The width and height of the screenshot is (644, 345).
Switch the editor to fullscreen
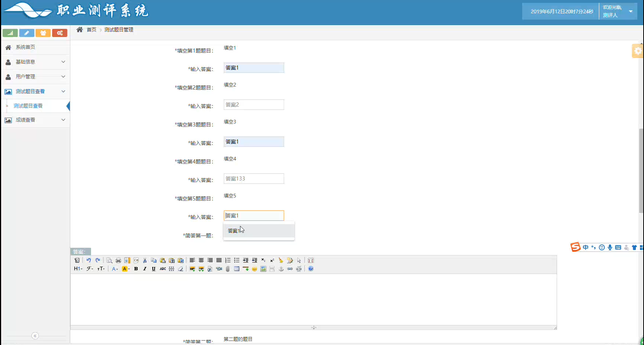point(311,260)
